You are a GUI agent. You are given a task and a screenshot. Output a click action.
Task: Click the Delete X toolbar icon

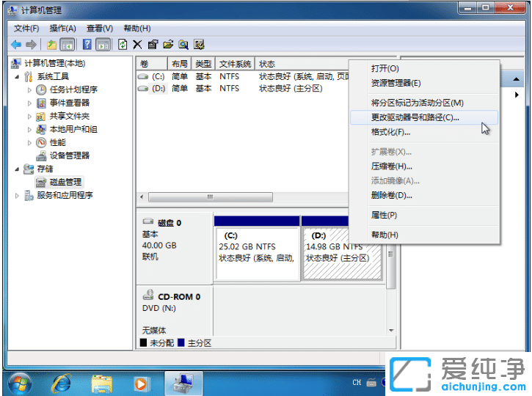coord(137,45)
